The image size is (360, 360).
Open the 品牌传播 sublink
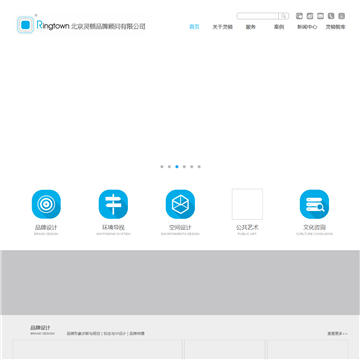pos(137,333)
